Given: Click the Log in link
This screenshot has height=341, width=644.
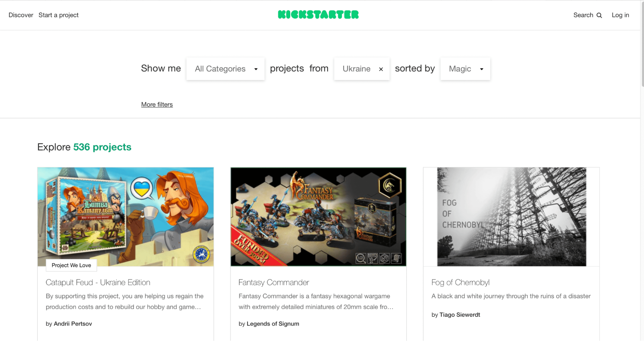Looking at the screenshot, I should [x=620, y=15].
